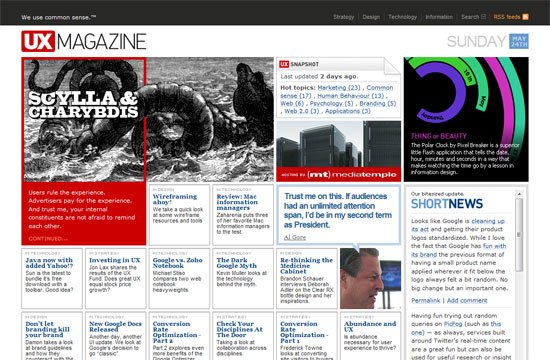Click the CONTINUED link in red box
550x360 pixels.
point(48,239)
